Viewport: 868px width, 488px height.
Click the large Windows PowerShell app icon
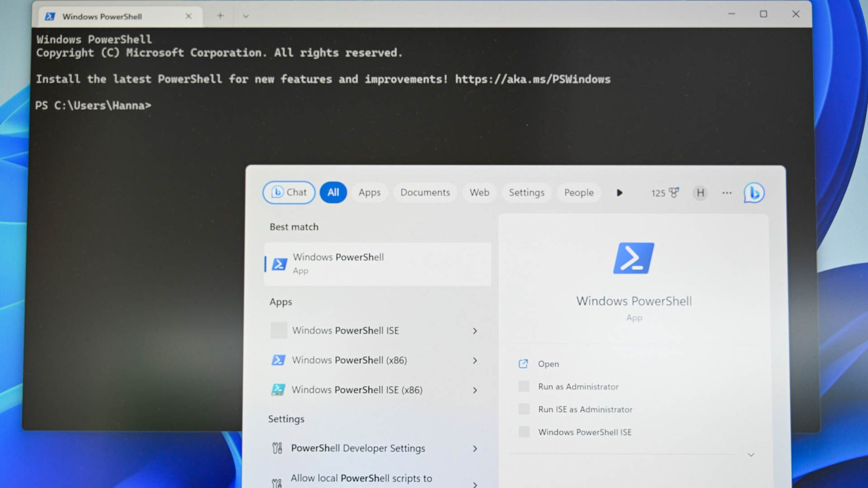pyautogui.click(x=633, y=258)
